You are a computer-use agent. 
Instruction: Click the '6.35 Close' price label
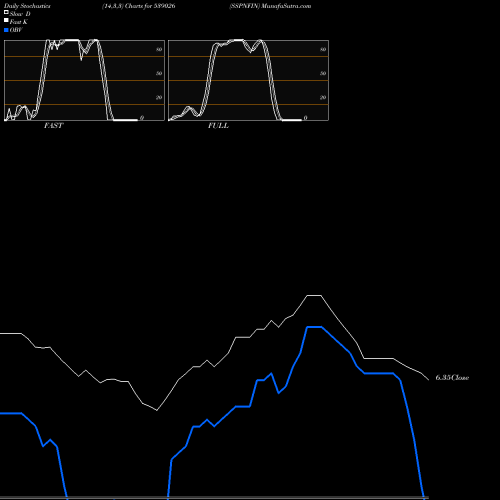click(452, 378)
